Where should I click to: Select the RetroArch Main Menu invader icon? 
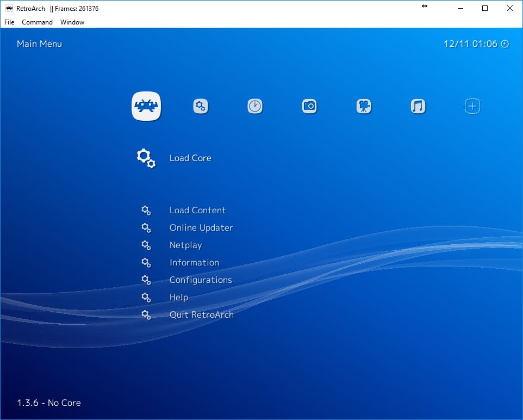click(146, 106)
